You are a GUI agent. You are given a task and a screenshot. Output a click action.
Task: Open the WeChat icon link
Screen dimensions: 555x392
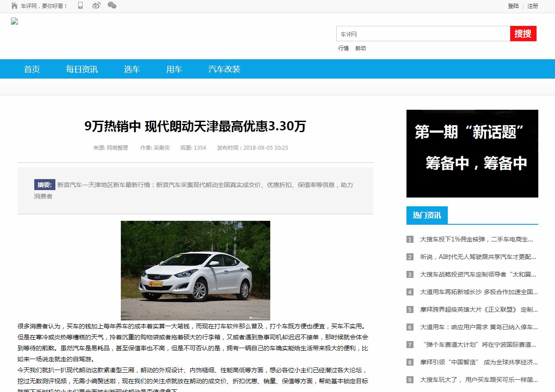point(112,6)
